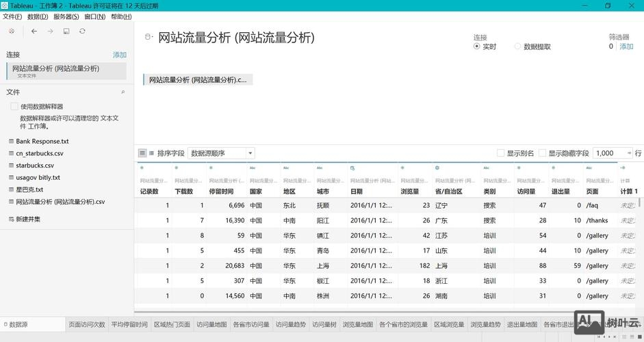
Task: Open the 区域浏览量 sheet tab
Action: [x=449, y=324]
